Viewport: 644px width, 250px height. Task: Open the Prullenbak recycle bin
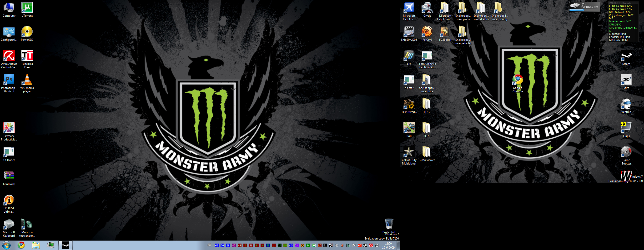tap(389, 226)
